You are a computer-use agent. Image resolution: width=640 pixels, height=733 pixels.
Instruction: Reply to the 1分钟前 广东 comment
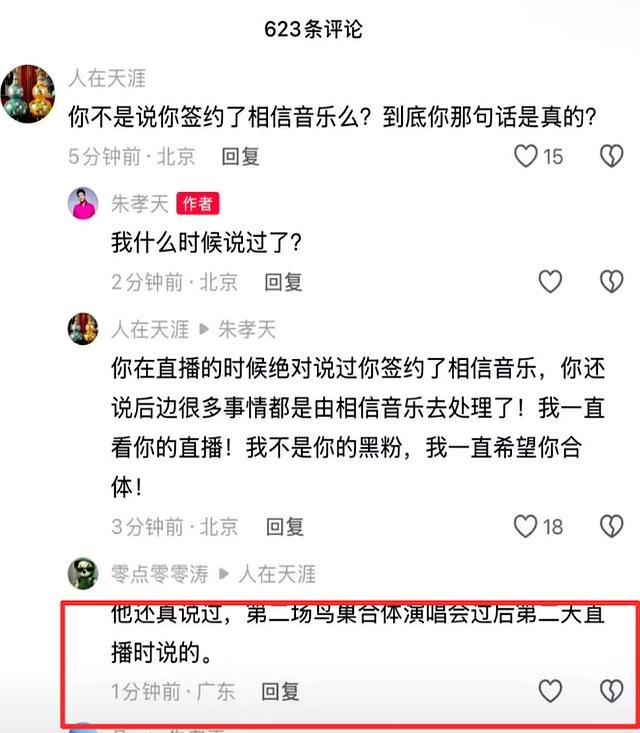280,691
